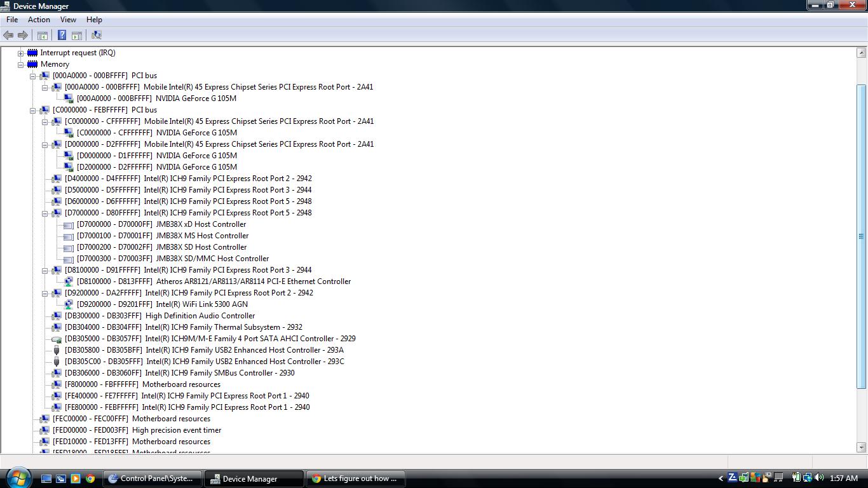Image resolution: width=868 pixels, height=488 pixels.
Task: Click the Switch Between Windows quick launch icon
Action: click(x=61, y=478)
